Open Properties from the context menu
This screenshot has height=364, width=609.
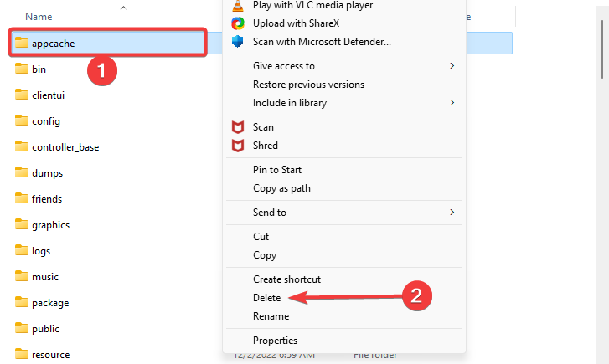pos(275,341)
